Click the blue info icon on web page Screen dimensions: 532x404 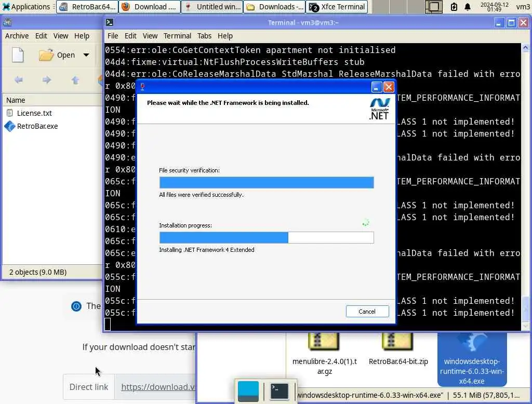[x=76, y=306]
